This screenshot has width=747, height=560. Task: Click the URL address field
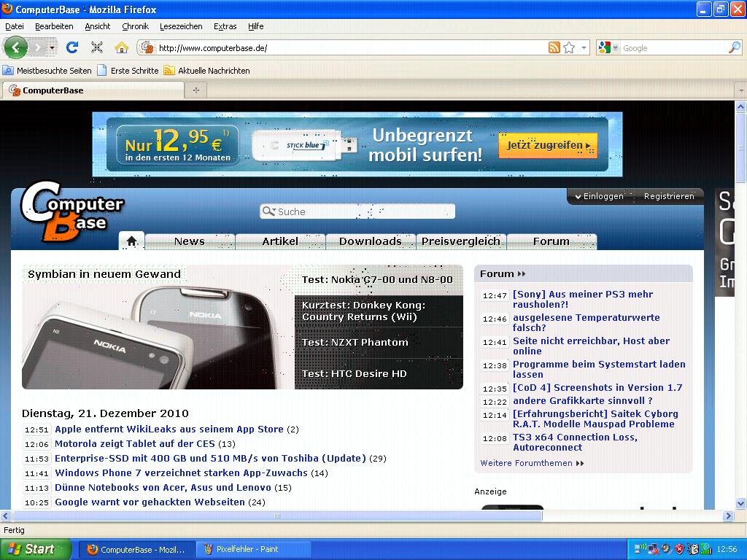(x=350, y=48)
